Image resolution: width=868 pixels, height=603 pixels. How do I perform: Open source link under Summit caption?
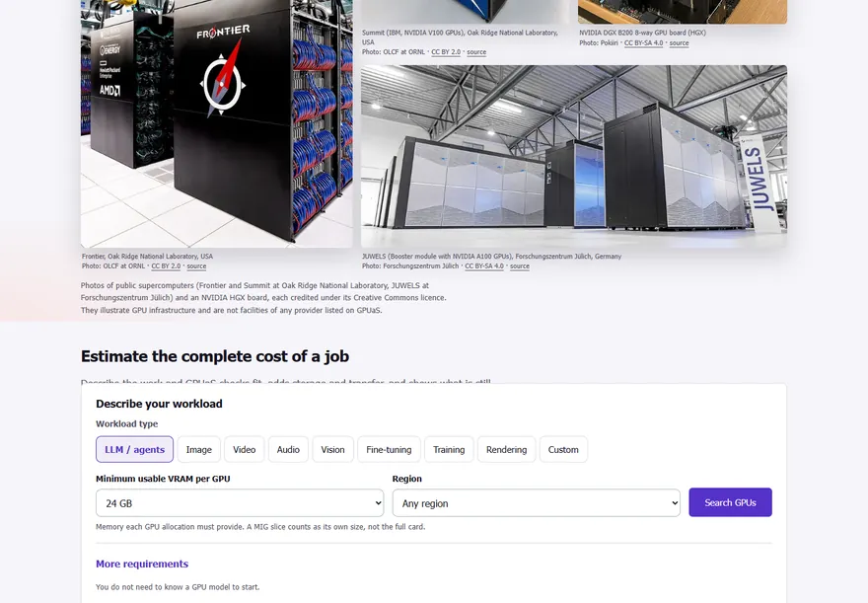coord(476,52)
